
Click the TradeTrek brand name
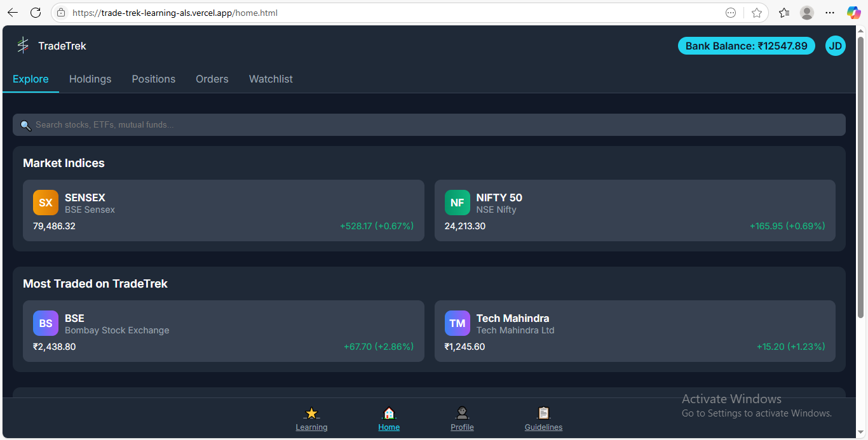(62, 46)
